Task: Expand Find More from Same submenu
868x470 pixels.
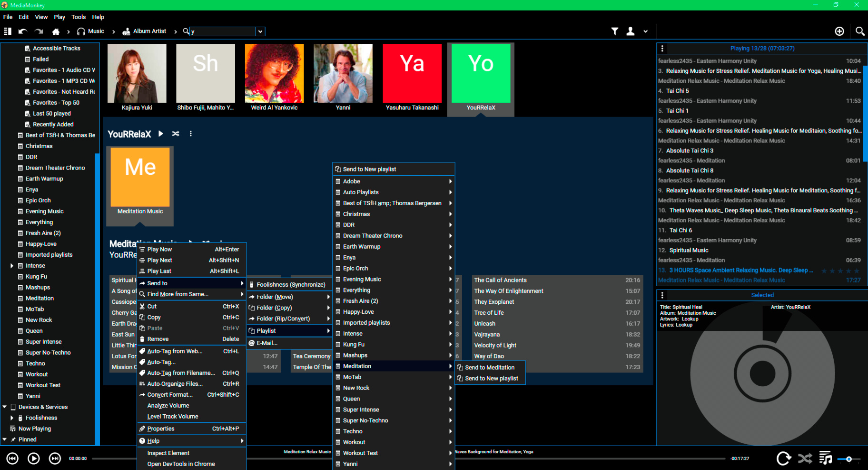Action: (x=192, y=294)
